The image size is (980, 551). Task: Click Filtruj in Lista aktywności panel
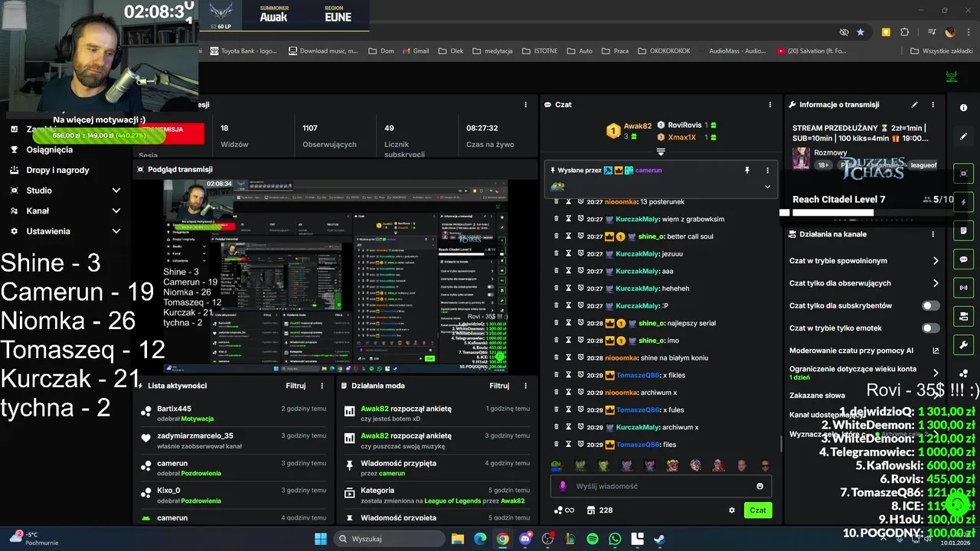point(296,386)
